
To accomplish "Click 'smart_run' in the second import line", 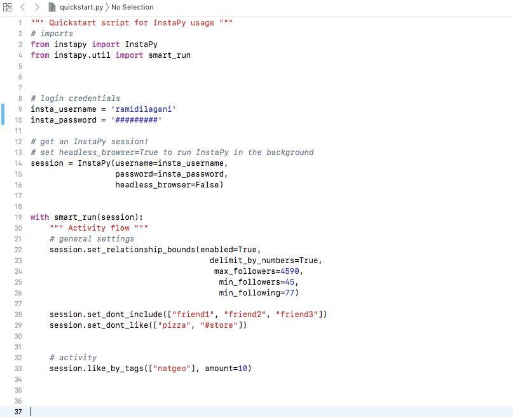I will tap(170, 55).
